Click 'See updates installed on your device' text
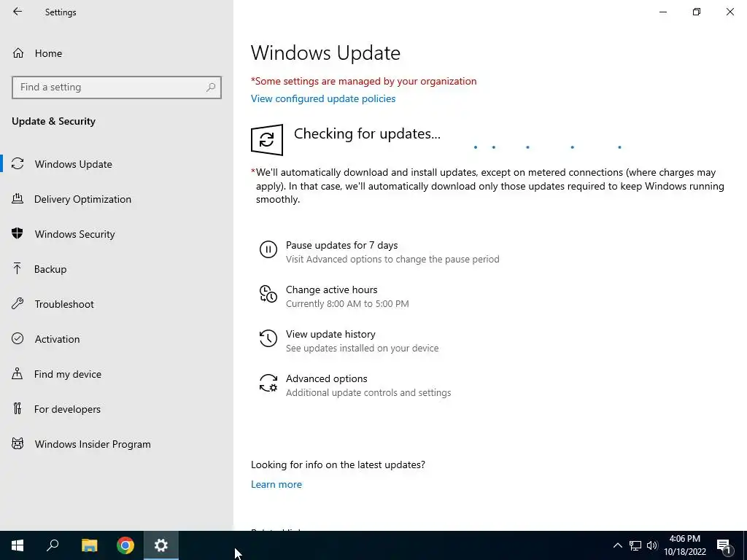 [x=362, y=348]
